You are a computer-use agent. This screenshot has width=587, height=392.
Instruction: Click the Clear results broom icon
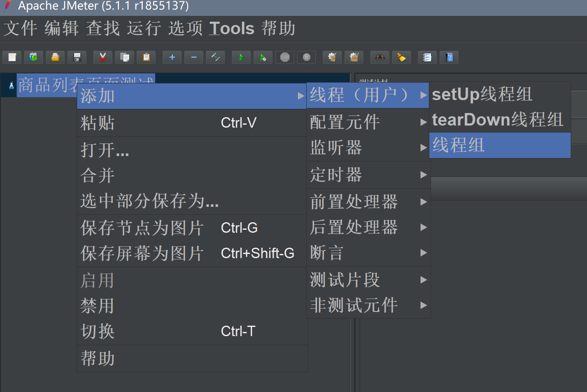click(x=332, y=57)
